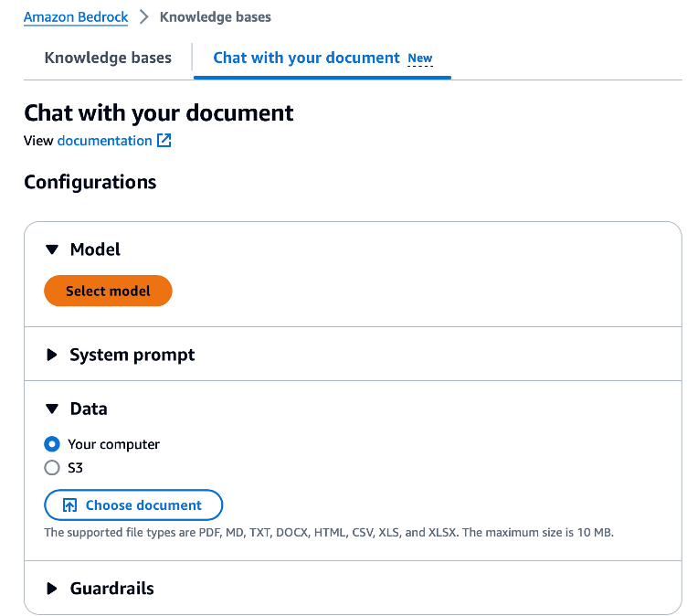Open the Chat with your document tab
Viewport: 687px width, 616px height.
click(x=306, y=58)
